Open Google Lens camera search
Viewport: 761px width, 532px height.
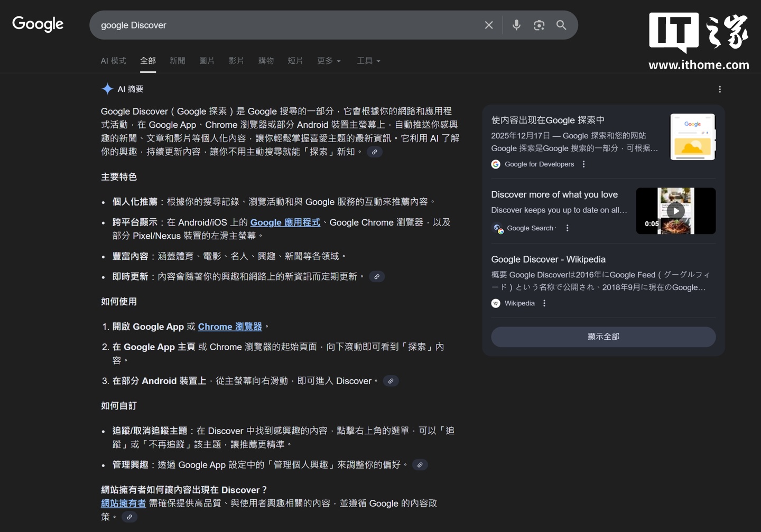coord(539,25)
